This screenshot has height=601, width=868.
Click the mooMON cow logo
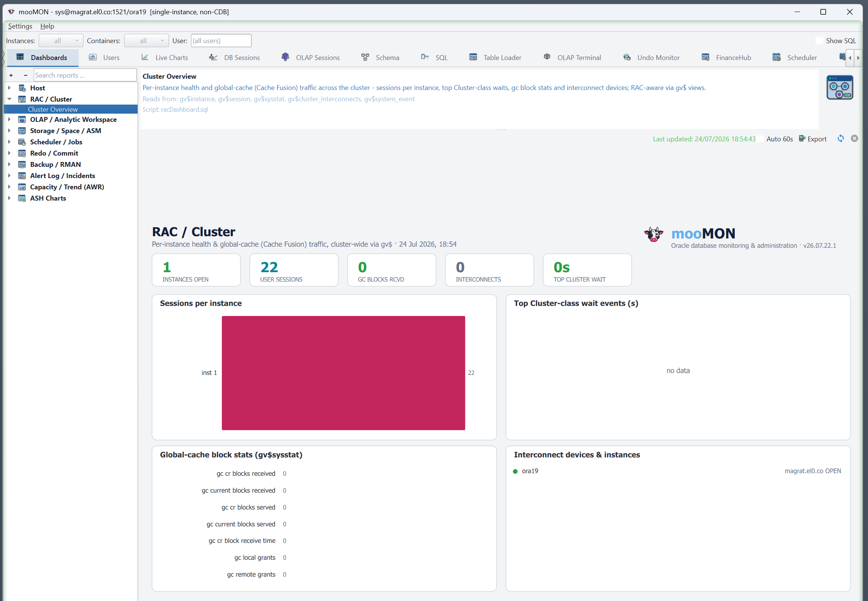654,235
